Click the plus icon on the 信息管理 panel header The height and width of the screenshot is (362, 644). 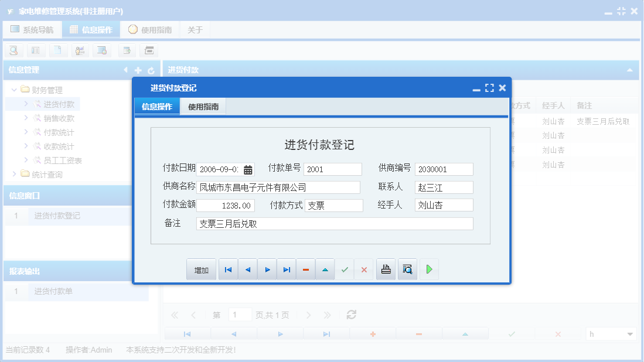pos(138,70)
